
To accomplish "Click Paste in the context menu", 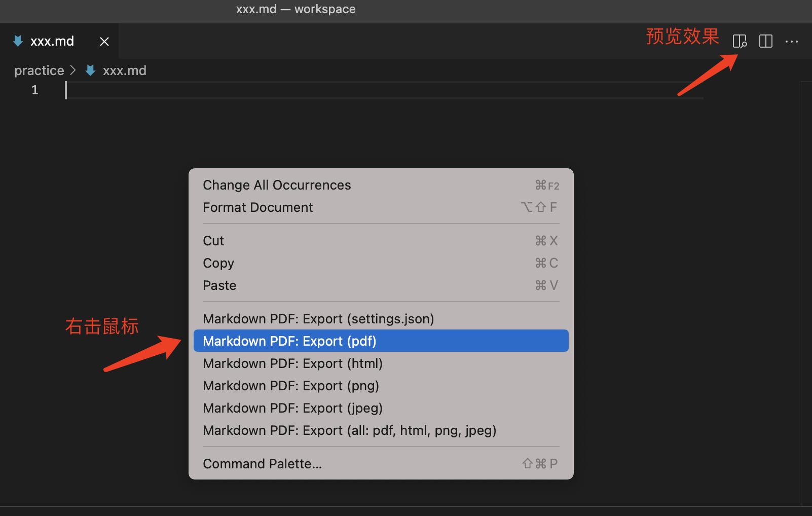I will tap(219, 285).
